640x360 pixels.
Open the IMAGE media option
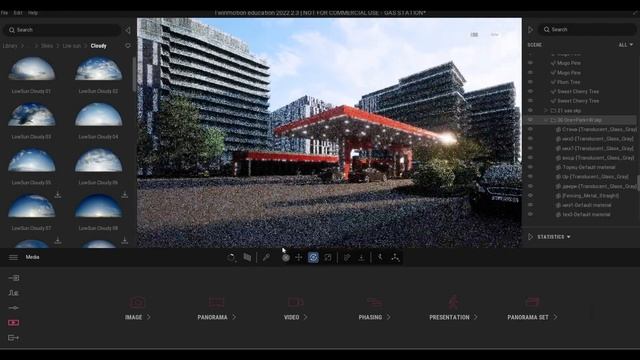tap(138, 309)
